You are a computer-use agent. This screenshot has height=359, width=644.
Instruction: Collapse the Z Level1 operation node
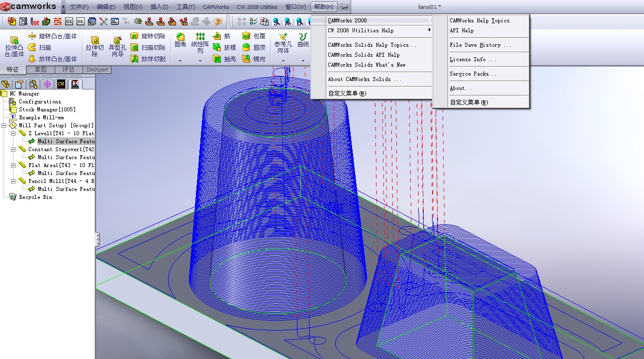(x=13, y=134)
